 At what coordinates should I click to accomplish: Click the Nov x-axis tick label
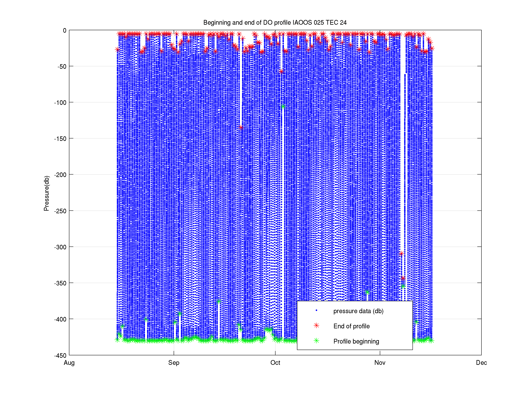pos(380,363)
